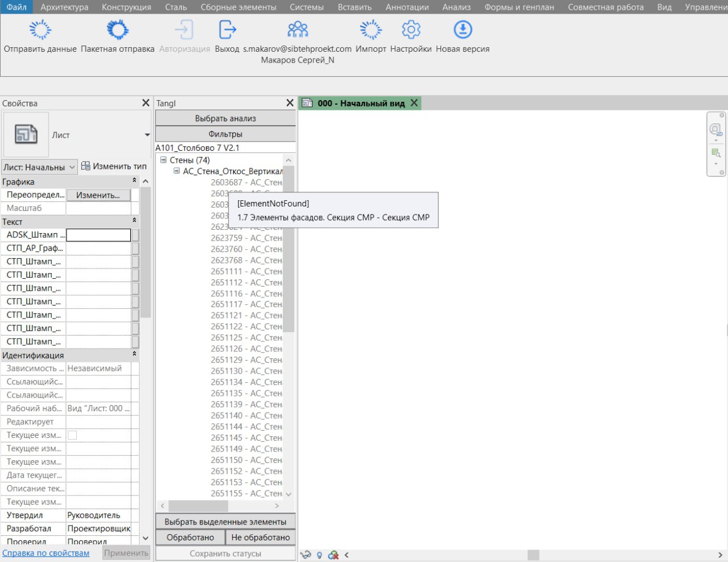Viewport: 728px width, 562px height.
Task: Start the Импорт tool
Action: [x=371, y=30]
